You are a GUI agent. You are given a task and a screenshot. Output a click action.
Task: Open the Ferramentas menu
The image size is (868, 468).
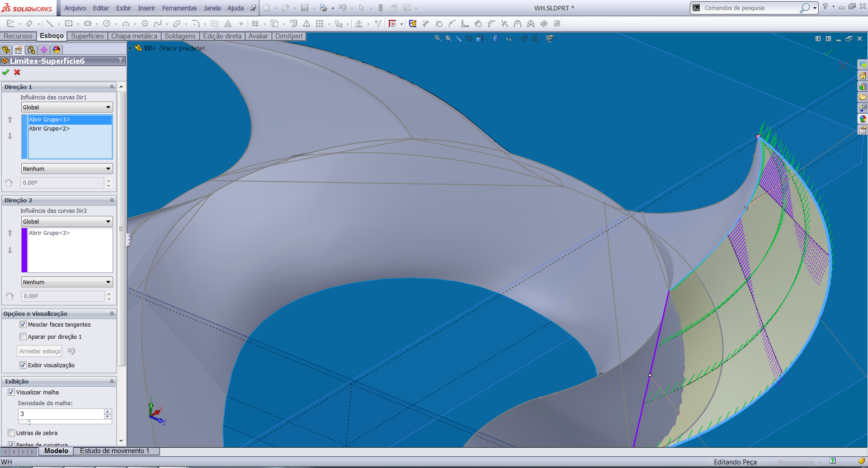[x=179, y=8]
